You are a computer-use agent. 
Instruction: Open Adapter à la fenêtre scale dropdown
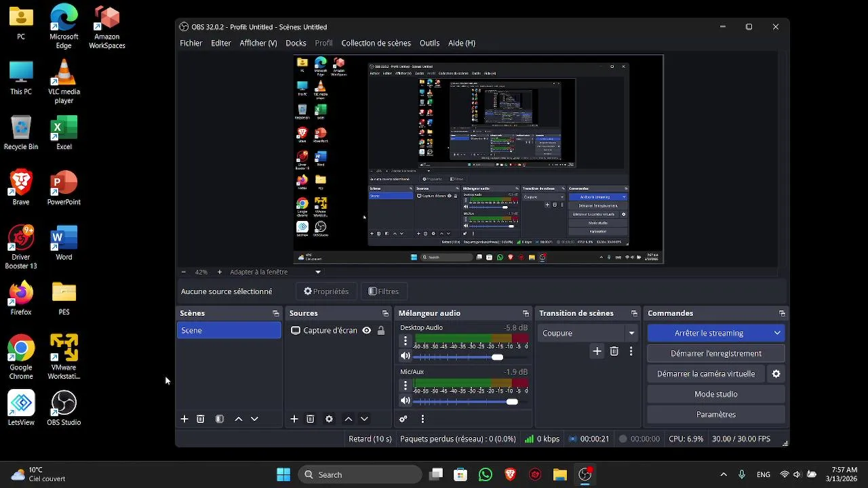[x=275, y=272]
